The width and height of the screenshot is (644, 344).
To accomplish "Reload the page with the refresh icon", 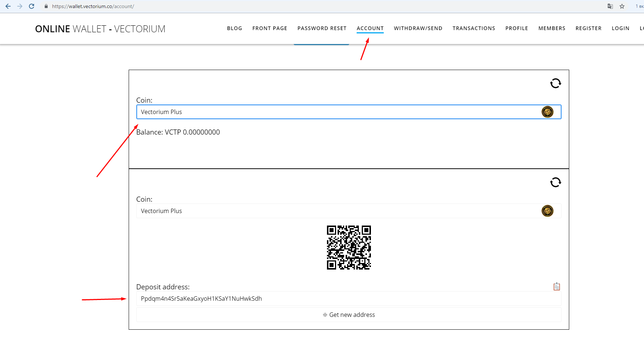I will click(32, 6).
